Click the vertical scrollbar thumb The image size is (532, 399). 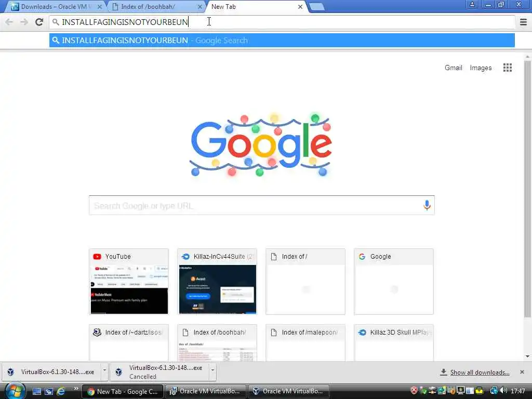pos(527,189)
